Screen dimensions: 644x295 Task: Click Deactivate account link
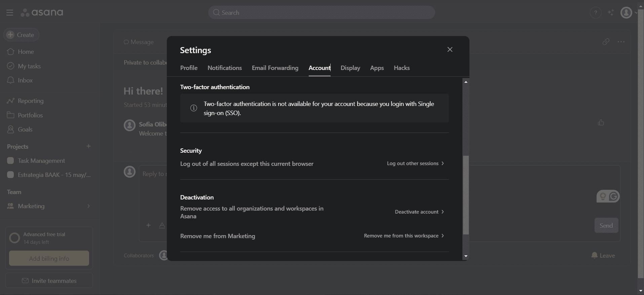[x=419, y=212]
